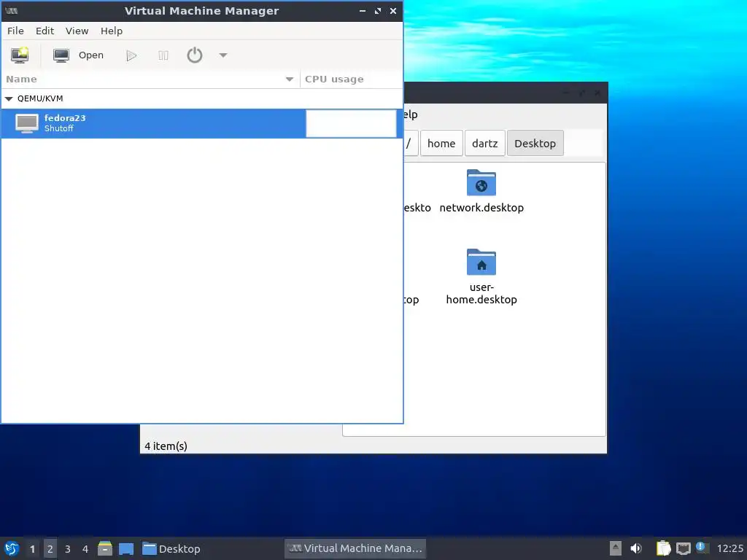The width and height of the screenshot is (747, 560).
Task: Click the root slash path button
Action: coord(411,144)
